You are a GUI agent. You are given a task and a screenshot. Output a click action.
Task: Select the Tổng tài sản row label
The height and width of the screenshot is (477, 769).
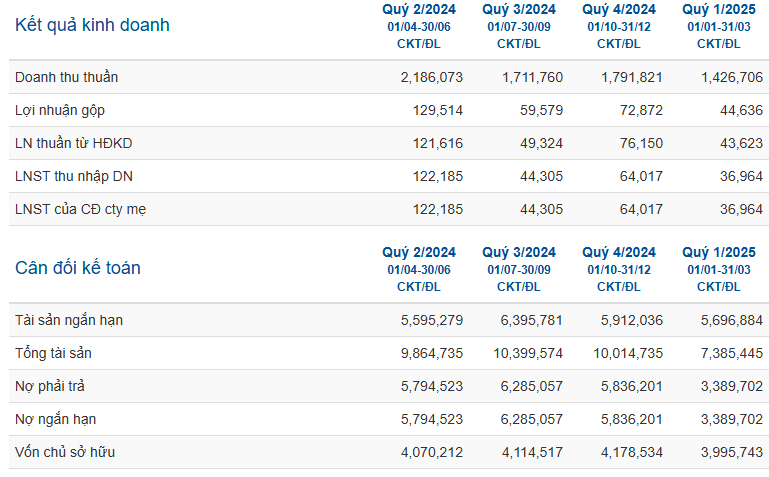click(58, 353)
